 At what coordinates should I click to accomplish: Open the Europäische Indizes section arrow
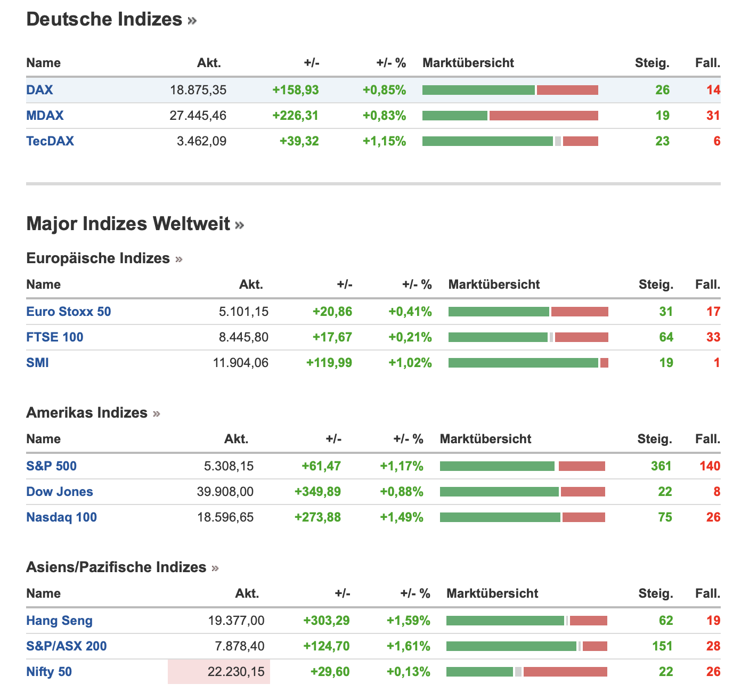point(179,259)
